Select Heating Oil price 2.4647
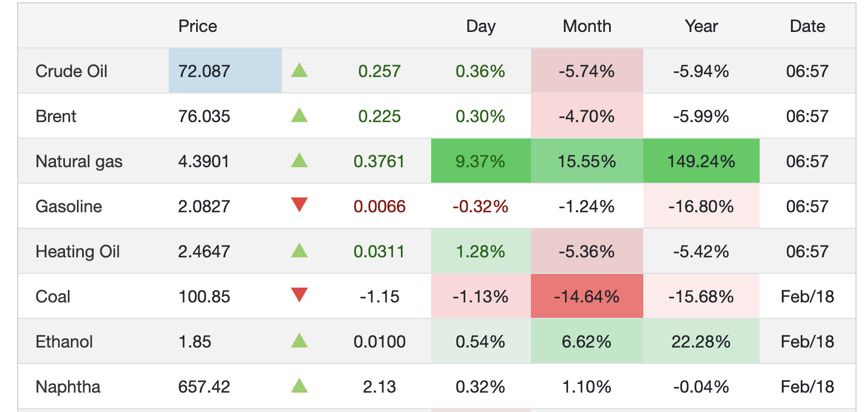Screen dimensions: 868x412 [204, 251]
